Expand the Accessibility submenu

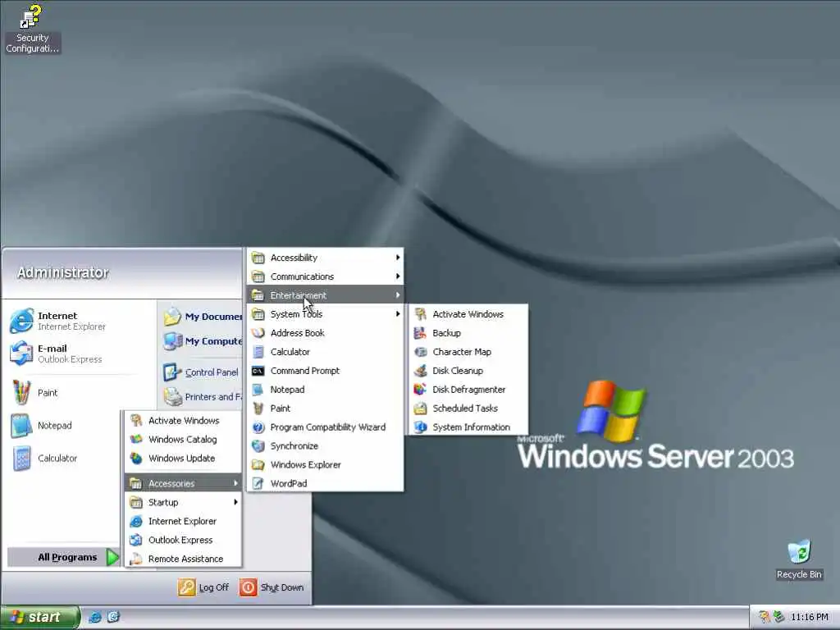[325, 258]
